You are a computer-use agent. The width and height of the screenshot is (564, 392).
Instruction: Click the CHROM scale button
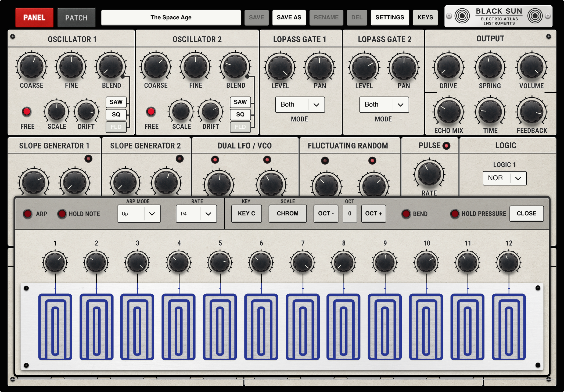[288, 214]
